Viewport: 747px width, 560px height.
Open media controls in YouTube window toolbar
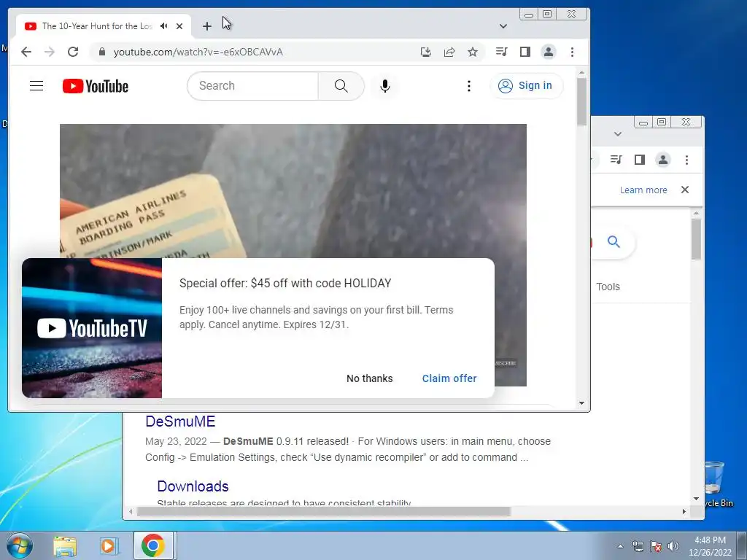[x=501, y=52]
